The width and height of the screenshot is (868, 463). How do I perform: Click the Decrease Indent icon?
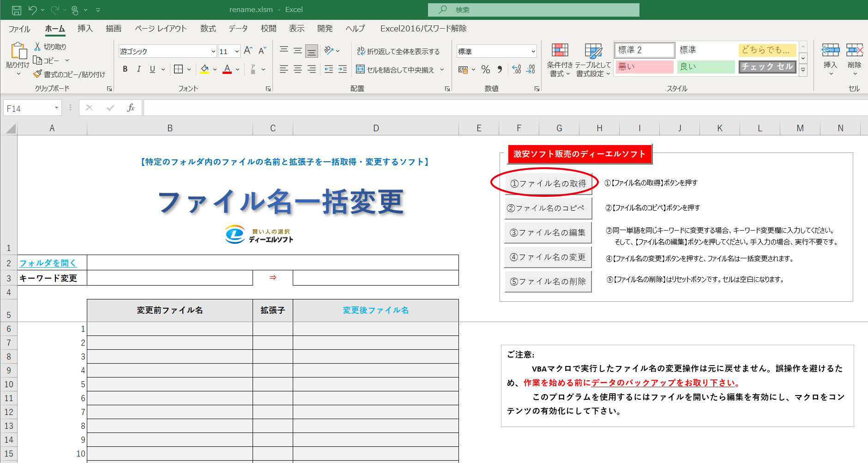click(329, 69)
